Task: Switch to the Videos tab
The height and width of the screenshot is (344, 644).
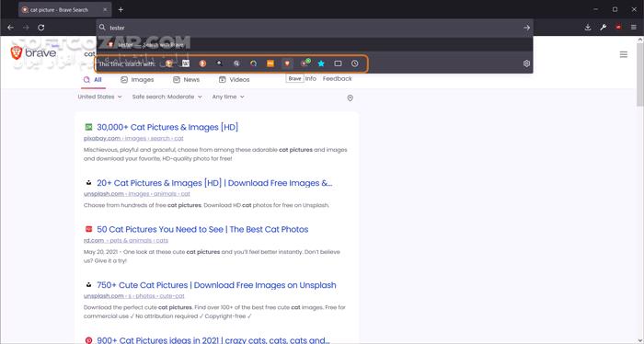Action: pyautogui.click(x=234, y=80)
